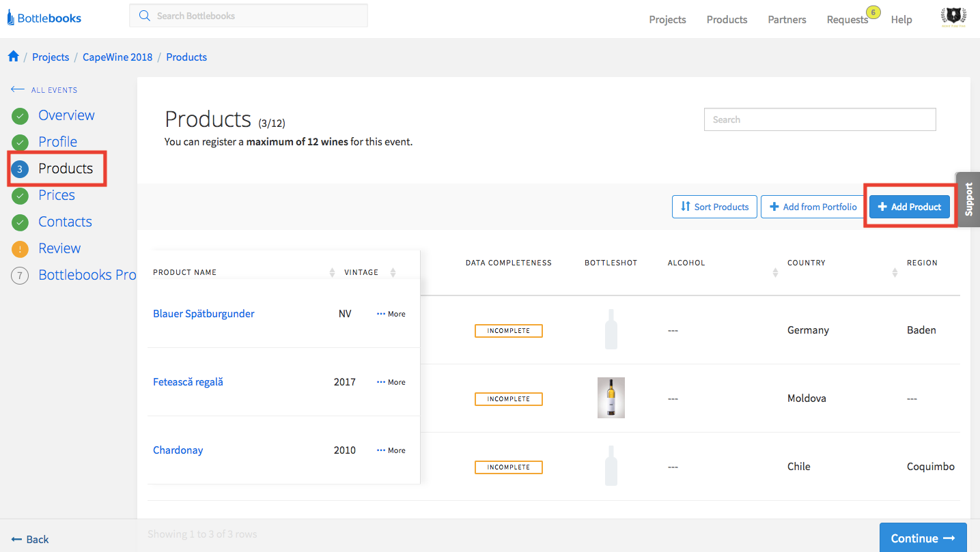Click the green check icon beside Contacts
The width and height of the screenshot is (980, 552).
pos(20,222)
